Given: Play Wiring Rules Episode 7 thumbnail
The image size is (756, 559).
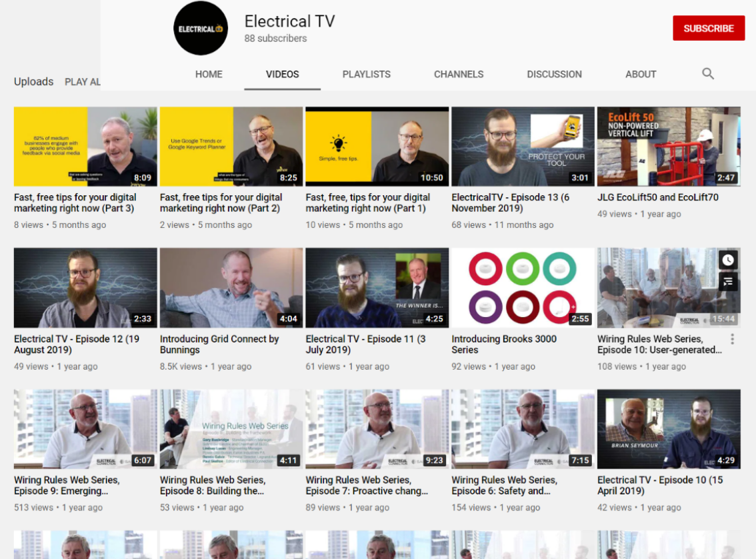Looking at the screenshot, I should point(377,429).
